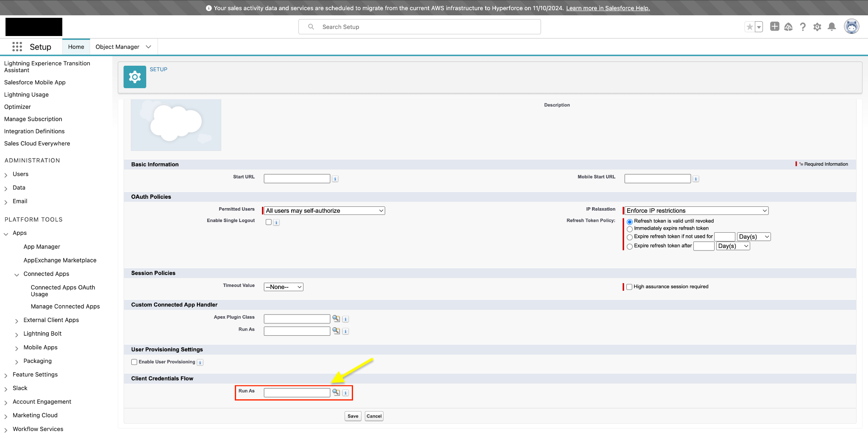
Task: Enable the User Provisioning checkbox
Action: point(134,362)
